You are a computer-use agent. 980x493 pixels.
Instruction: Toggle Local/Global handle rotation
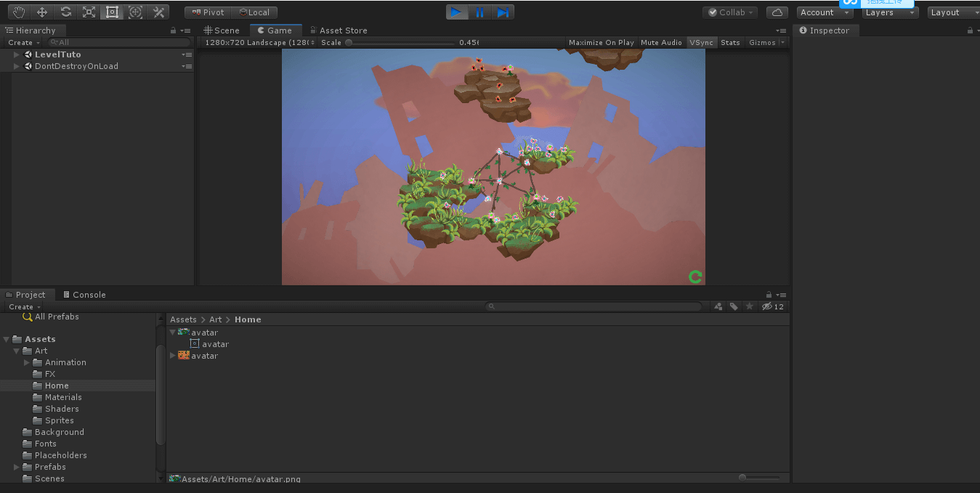(x=254, y=12)
